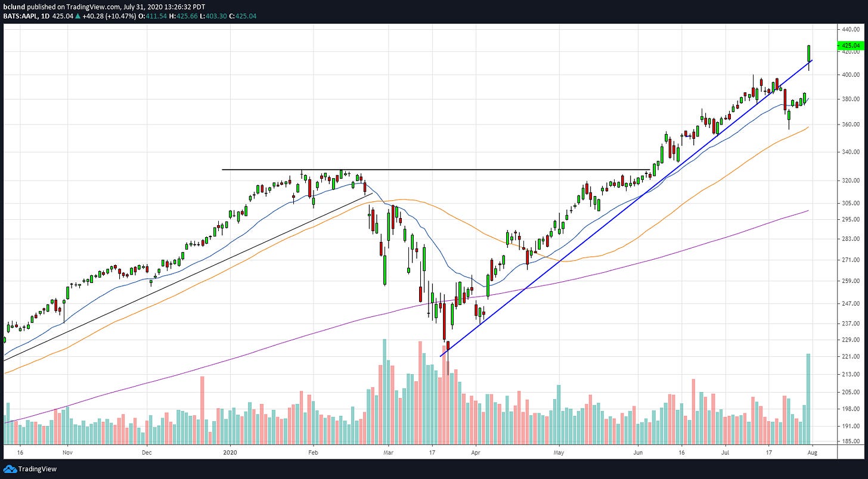This screenshot has height=479, width=868.
Task: Click the green 425.04 current price tag
Action: (851, 45)
